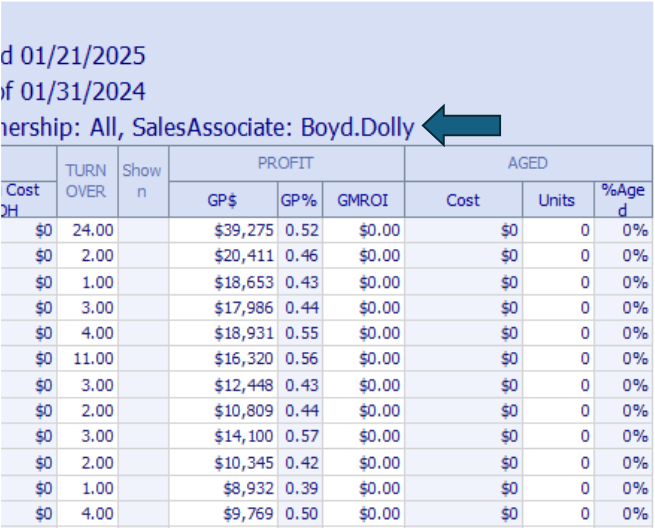
Task: Select the $18,931 GP$ cell
Action: 223,333
